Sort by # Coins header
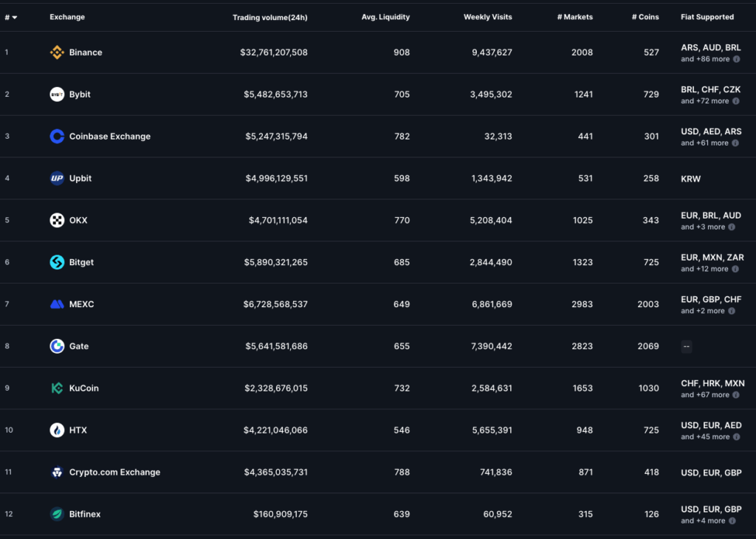Viewport: 756px width, 539px height. tap(645, 17)
